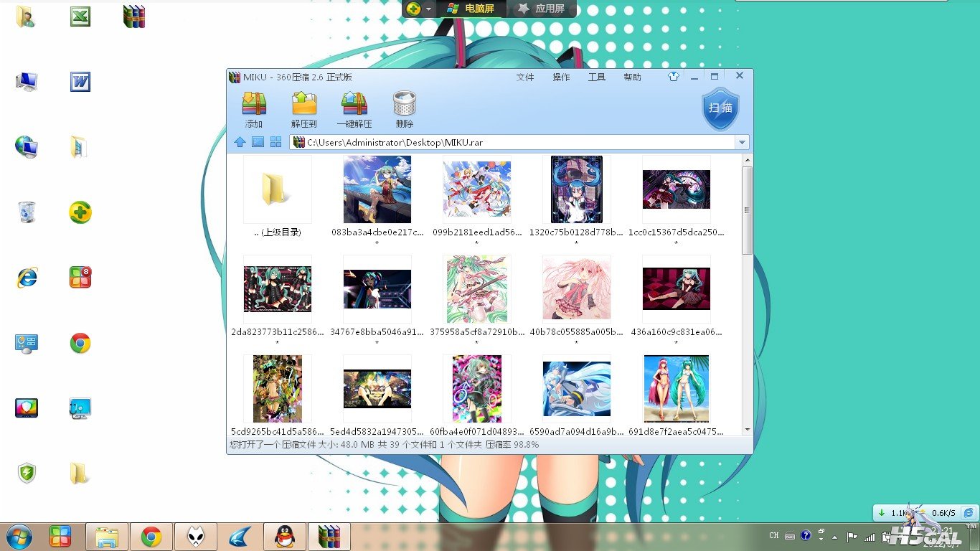Open Chrome from the taskbar
Viewport: 980px width, 551px height.
(x=151, y=537)
